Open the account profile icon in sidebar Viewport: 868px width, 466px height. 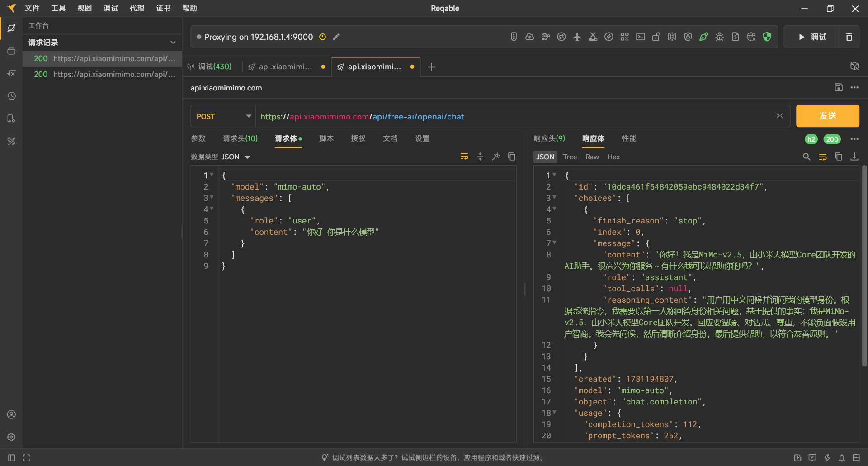pos(12,414)
